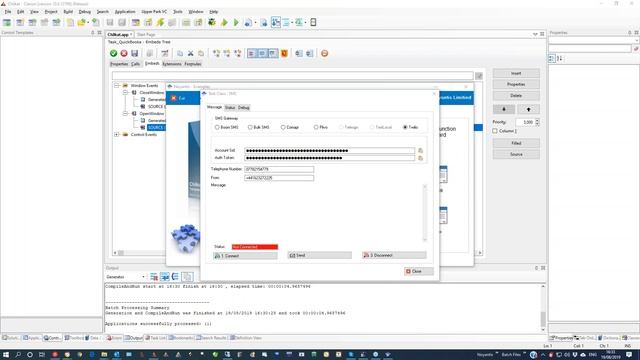Image resolution: width=640 pixels, height=360 pixels.
Task: Select the Bulk SMS gateway radio button
Action: tap(250, 127)
